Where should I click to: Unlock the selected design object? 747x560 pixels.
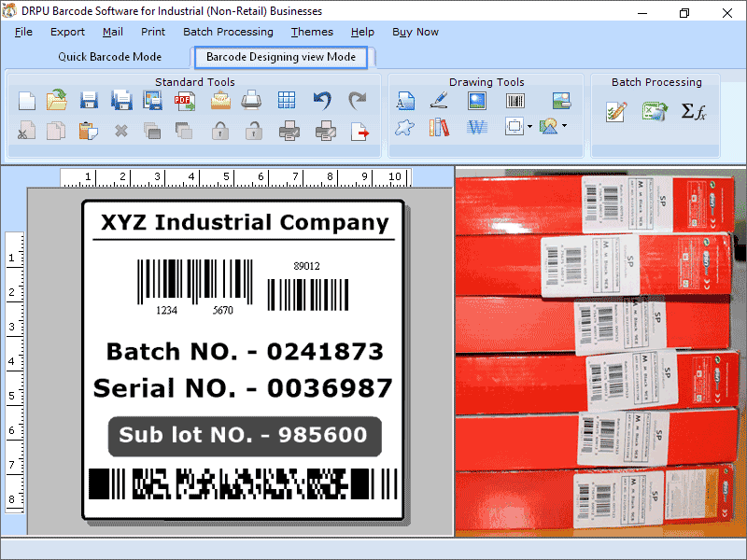click(x=252, y=130)
